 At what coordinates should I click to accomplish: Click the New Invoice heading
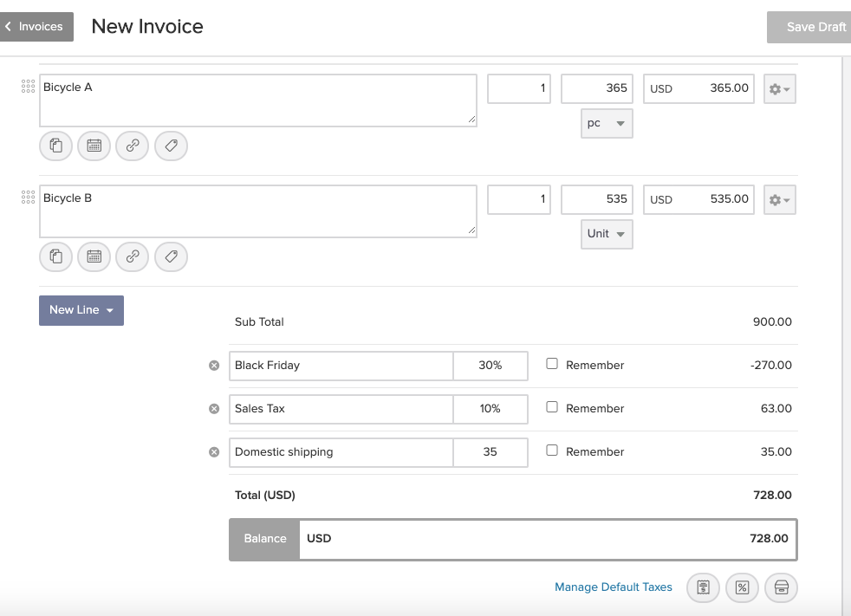(147, 27)
